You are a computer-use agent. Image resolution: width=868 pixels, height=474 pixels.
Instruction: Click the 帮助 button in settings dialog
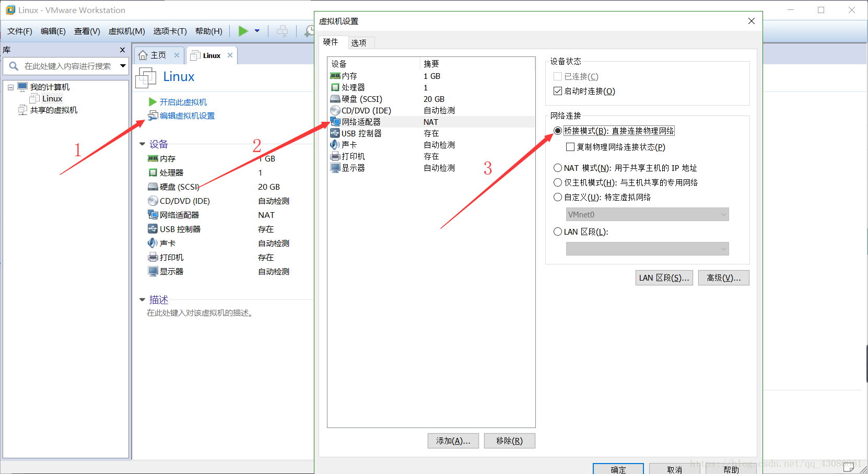pyautogui.click(x=731, y=469)
